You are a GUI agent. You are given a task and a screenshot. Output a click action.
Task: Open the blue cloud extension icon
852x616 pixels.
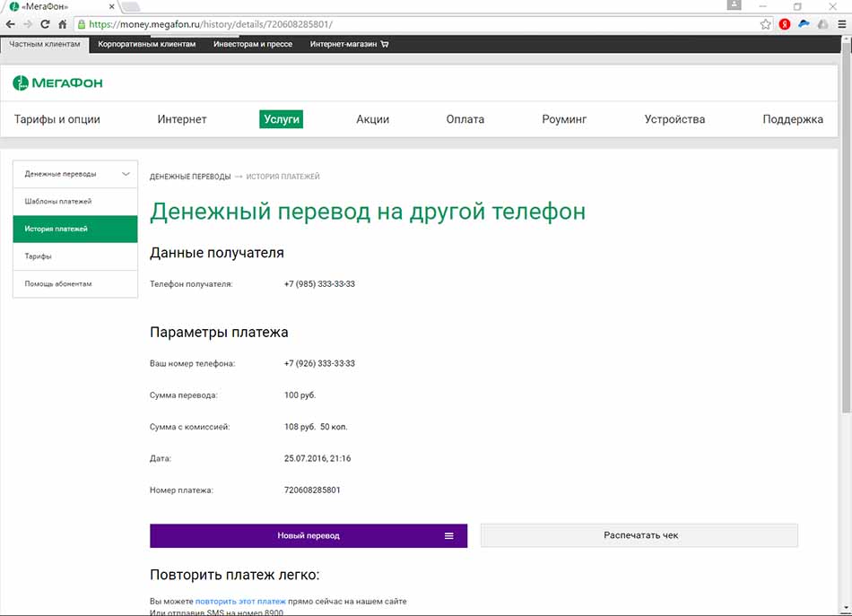pos(804,24)
